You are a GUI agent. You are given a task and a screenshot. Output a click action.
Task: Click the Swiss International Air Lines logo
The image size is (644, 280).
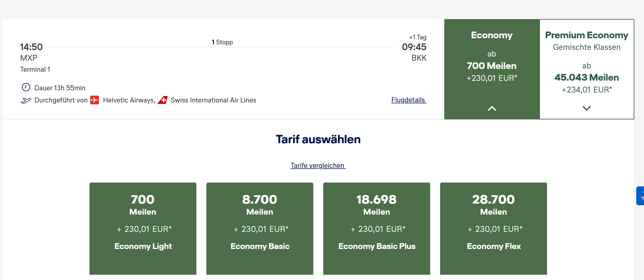pyautogui.click(x=163, y=100)
